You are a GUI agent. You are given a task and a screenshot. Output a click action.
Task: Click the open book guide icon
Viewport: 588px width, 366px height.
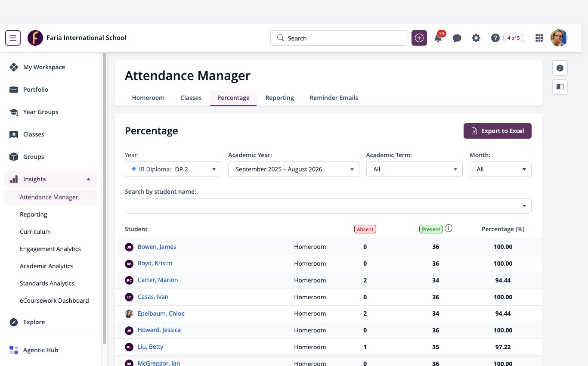click(560, 87)
